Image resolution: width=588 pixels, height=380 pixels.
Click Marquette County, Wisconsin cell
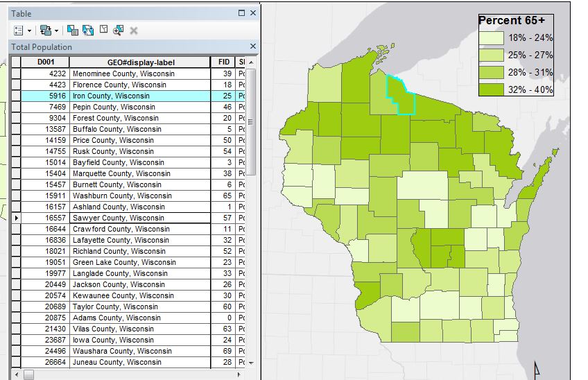[x=140, y=173]
